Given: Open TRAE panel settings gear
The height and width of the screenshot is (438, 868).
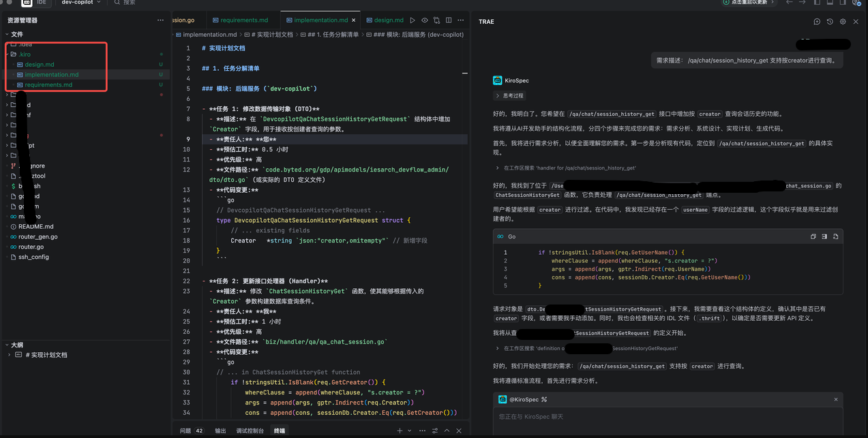Looking at the screenshot, I should (x=843, y=22).
